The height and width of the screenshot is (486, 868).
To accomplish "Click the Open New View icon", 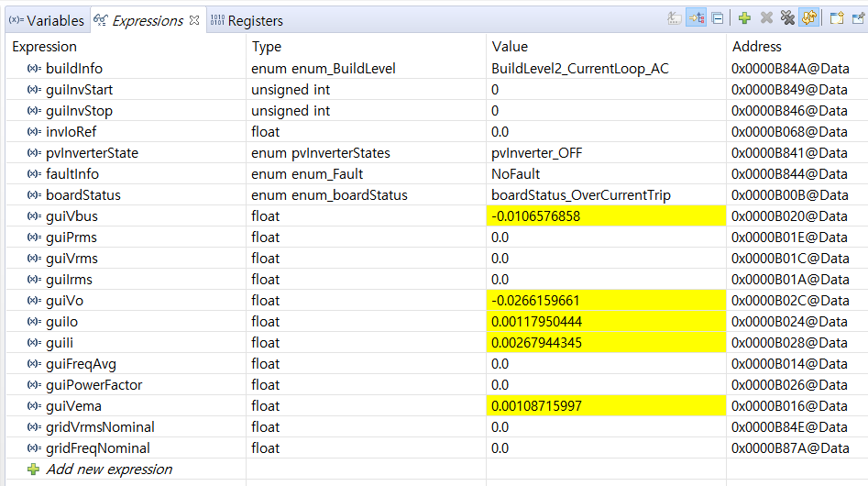I will (837, 18).
